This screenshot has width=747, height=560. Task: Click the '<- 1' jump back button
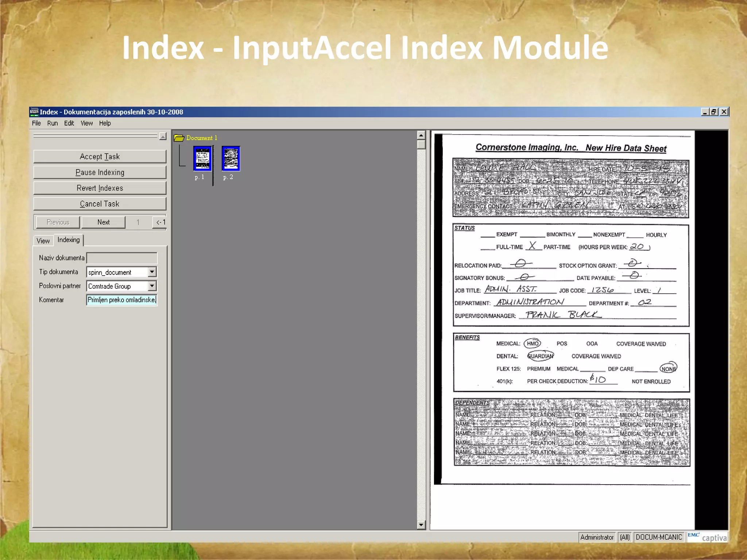point(160,222)
